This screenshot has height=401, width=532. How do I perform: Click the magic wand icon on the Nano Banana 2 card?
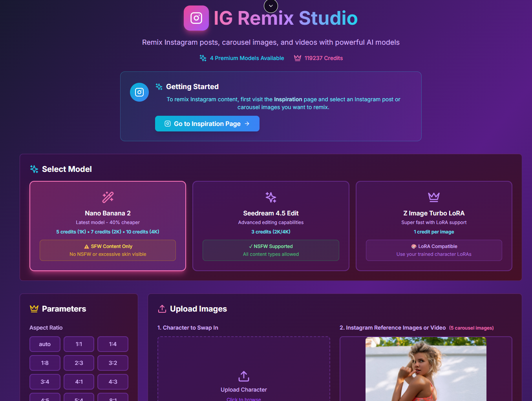pyautogui.click(x=108, y=197)
